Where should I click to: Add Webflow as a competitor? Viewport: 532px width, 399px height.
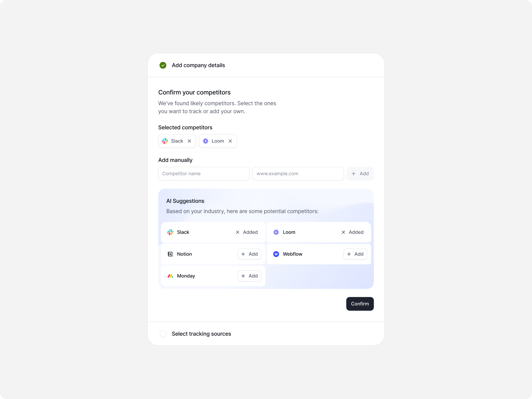point(355,254)
